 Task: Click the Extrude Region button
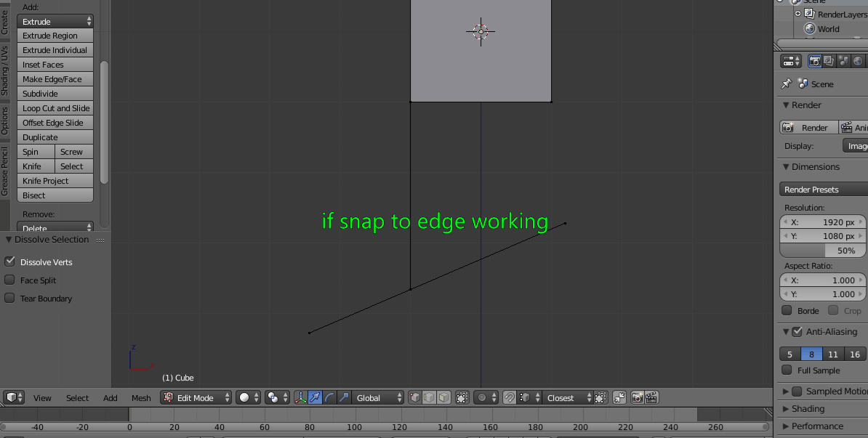pos(55,36)
